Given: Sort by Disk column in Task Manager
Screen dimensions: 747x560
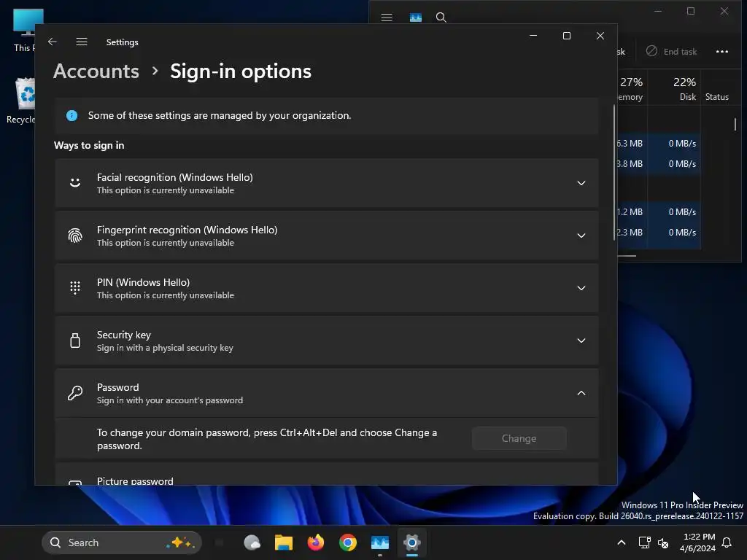Looking at the screenshot, I should coord(675,88).
